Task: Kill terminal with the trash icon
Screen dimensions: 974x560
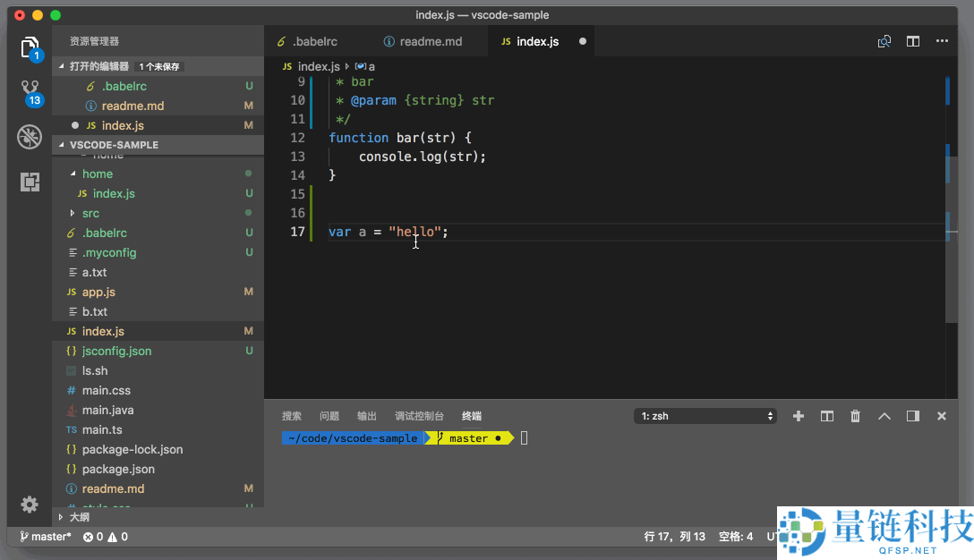Action: (x=855, y=416)
